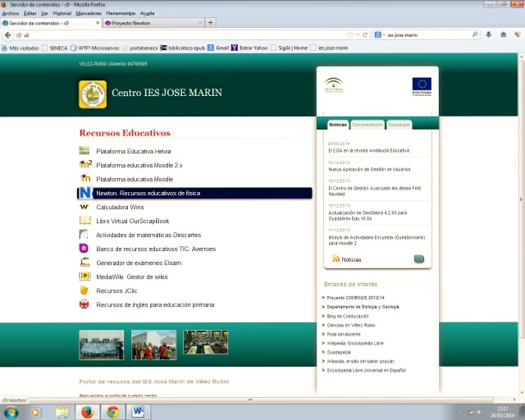Click the Recursos JClic icon
The width and height of the screenshot is (525, 420).
pos(84,290)
